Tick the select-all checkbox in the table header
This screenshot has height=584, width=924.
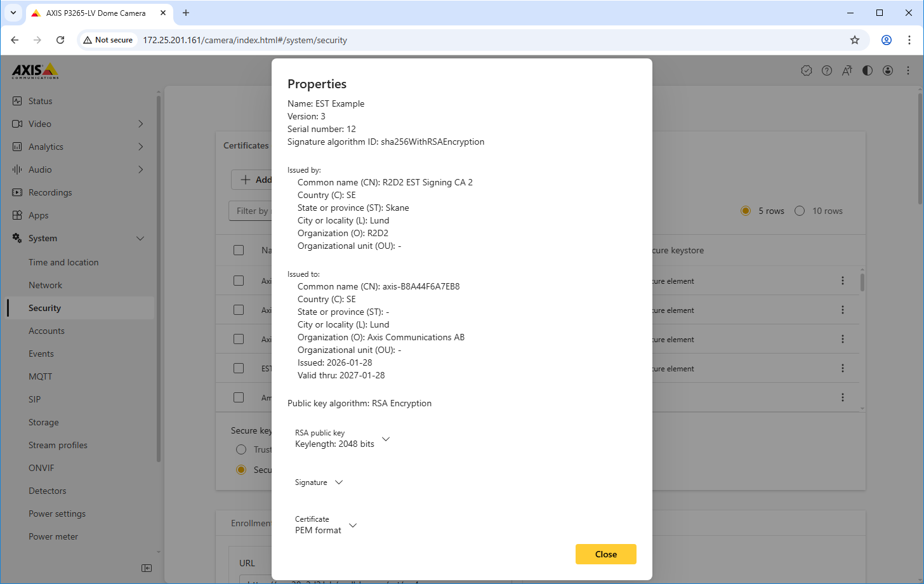pos(239,250)
